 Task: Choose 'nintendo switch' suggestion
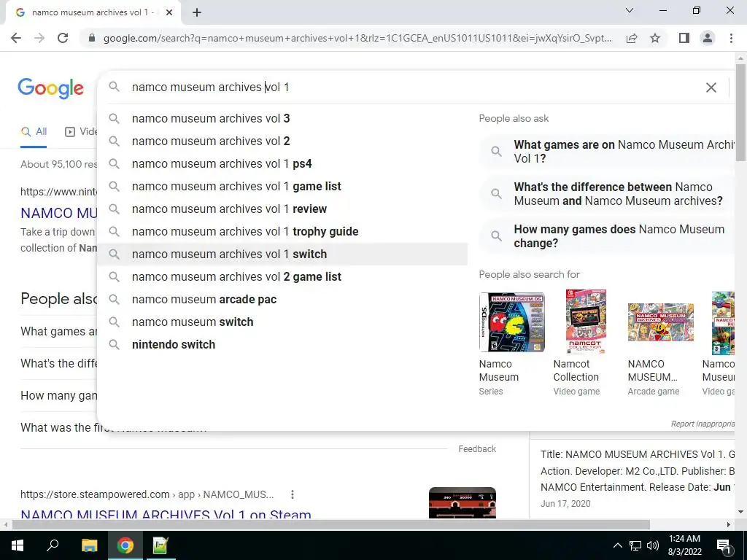click(282, 345)
